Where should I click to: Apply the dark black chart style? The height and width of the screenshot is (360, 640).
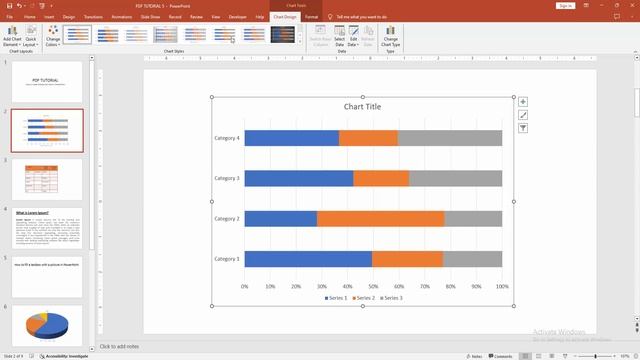282,34
